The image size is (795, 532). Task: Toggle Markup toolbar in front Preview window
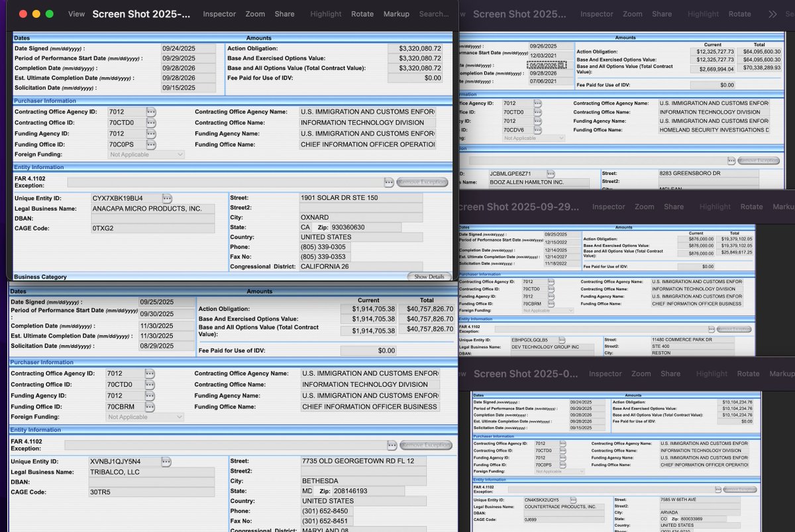[396, 14]
